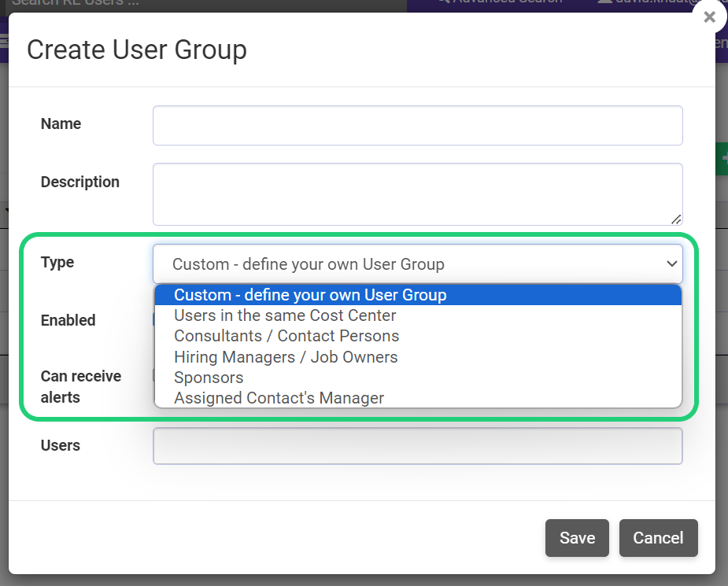This screenshot has width=728, height=586.
Task: Click the Type dropdown chevron arrow
Action: 671,264
